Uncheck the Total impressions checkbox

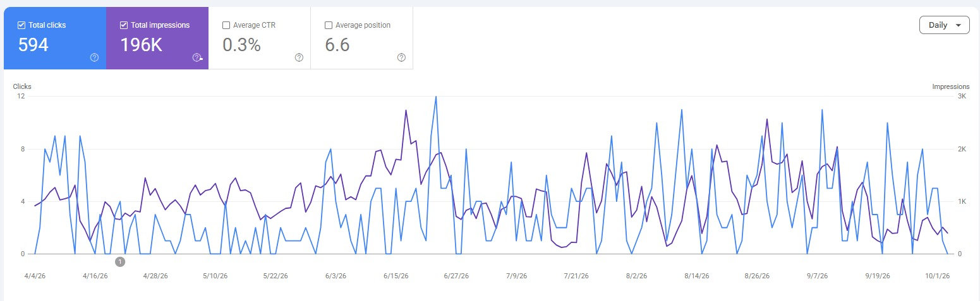click(124, 25)
